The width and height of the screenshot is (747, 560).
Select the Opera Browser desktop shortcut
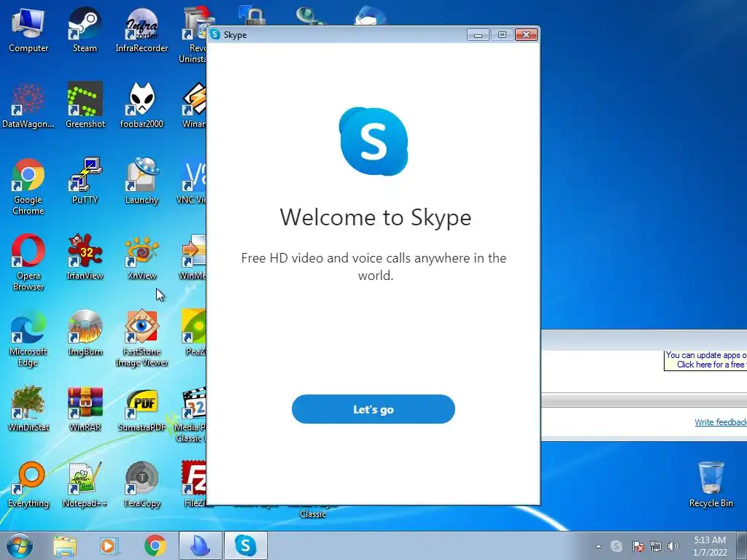[28, 262]
